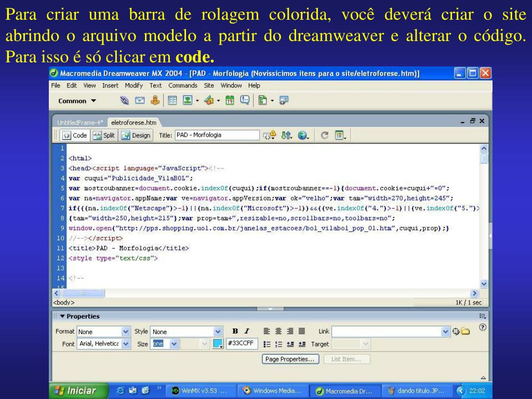Insert Date using calendar icon
This screenshot has width=532, height=399.
coord(230,100)
